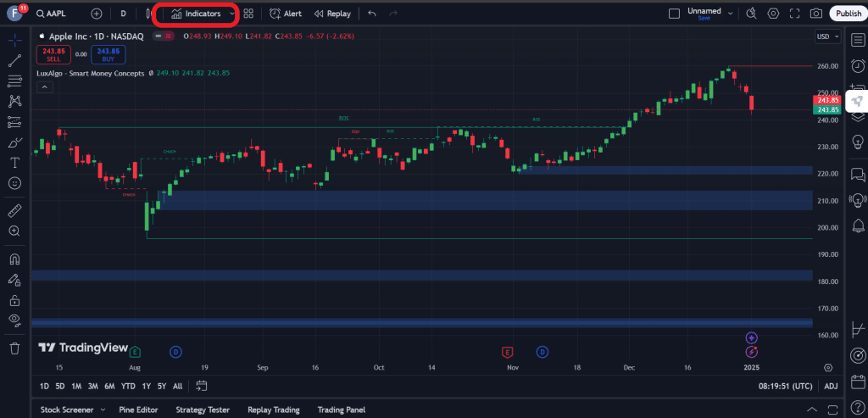The width and height of the screenshot is (868, 418).
Task: Click the red SELL 243.85 button
Action: [x=53, y=54]
